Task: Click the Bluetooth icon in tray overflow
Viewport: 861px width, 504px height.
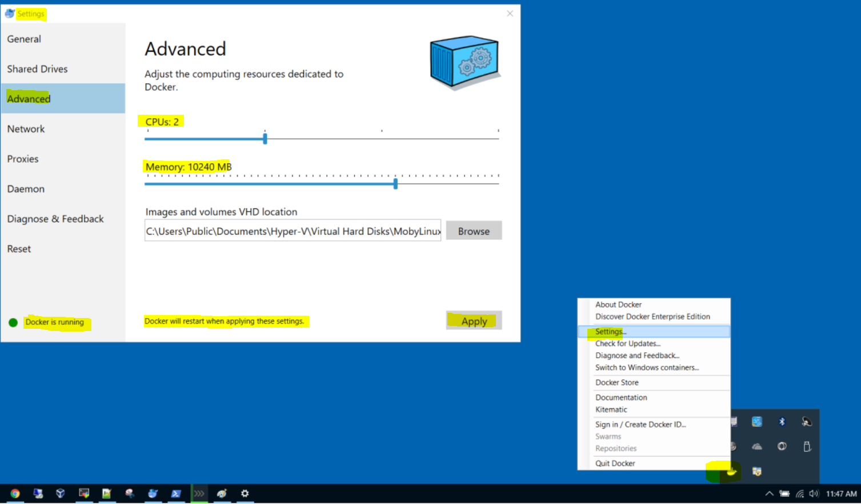Action: coord(782,422)
